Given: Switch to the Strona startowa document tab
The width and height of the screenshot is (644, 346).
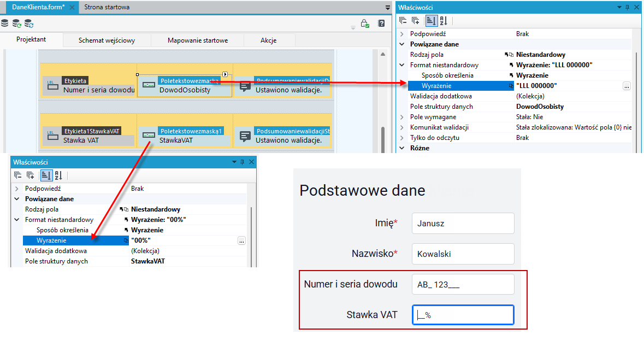Looking at the screenshot, I should tap(107, 7).
